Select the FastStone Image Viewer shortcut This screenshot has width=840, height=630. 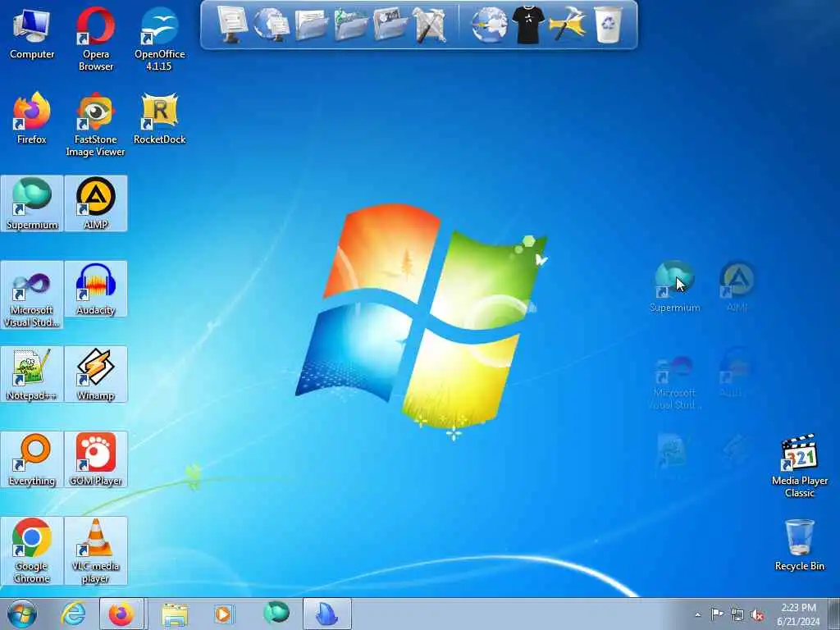coord(95,125)
